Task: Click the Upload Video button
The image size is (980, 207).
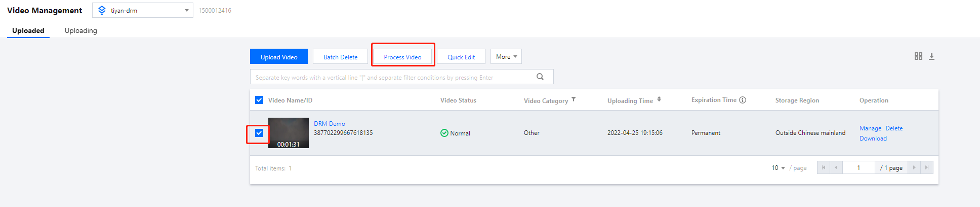Action: click(279, 57)
